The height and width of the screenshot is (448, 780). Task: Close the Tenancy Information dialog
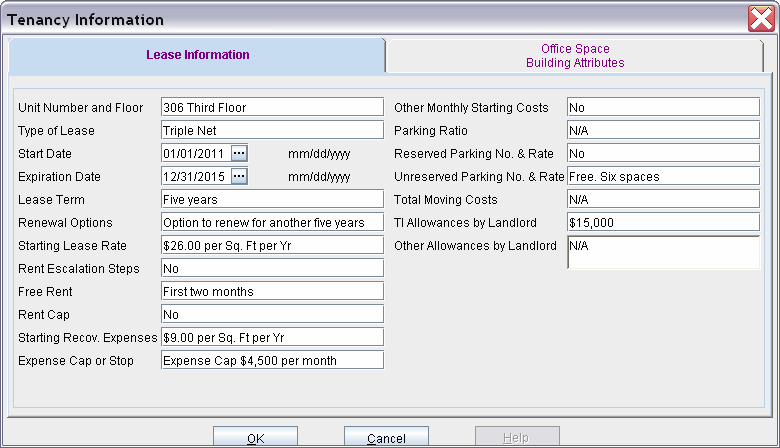tap(761, 19)
